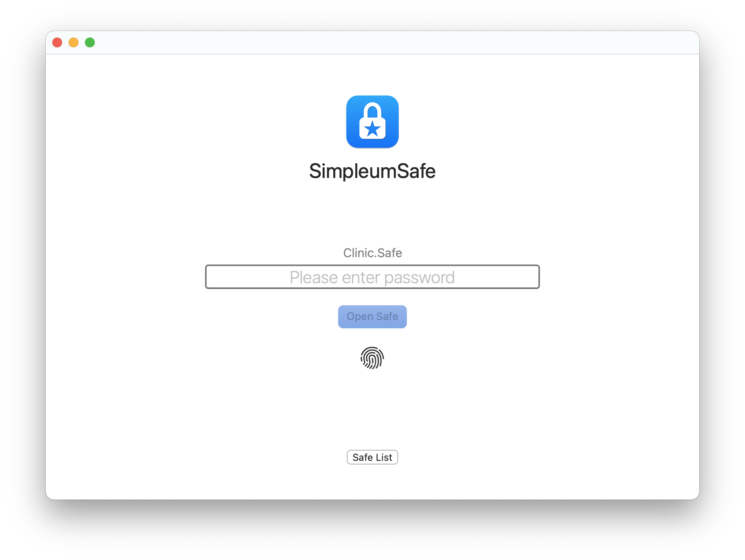Click the Open Safe button
The height and width of the screenshot is (560, 745).
(372, 316)
